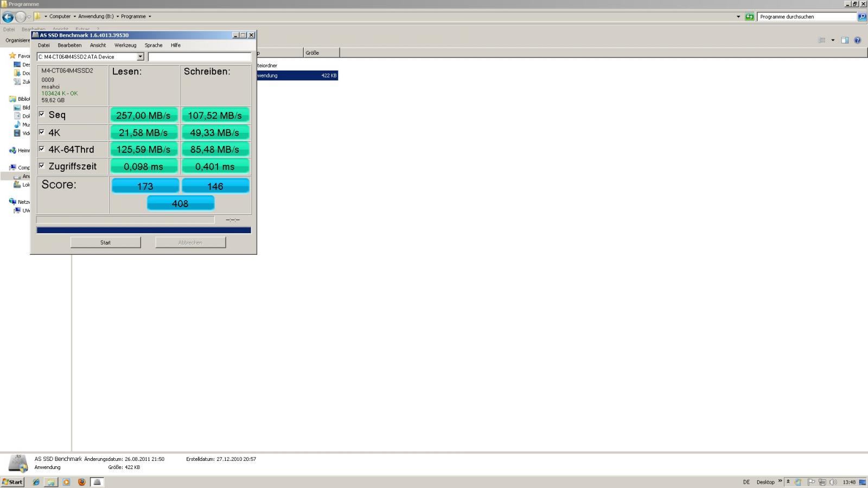The width and height of the screenshot is (868, 488).
Task: Switch to AS SSD Benchmark taskbar icon
Action: coord(97,482)
